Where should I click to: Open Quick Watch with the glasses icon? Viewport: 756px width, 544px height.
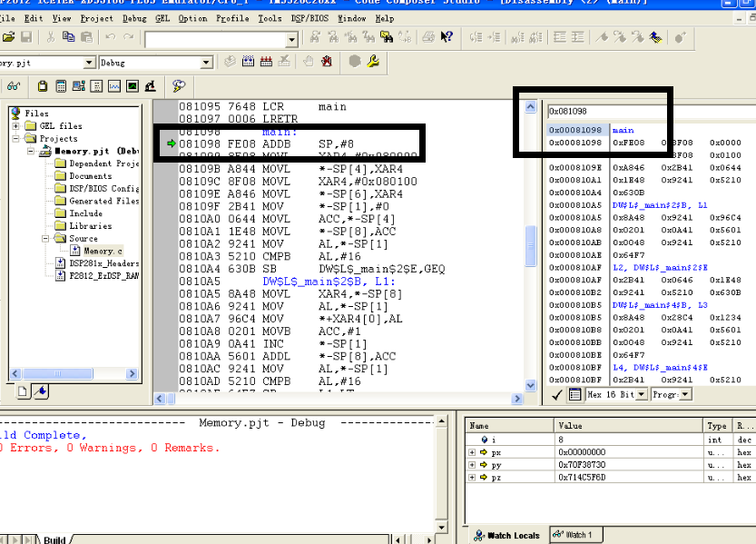point(14,86)
